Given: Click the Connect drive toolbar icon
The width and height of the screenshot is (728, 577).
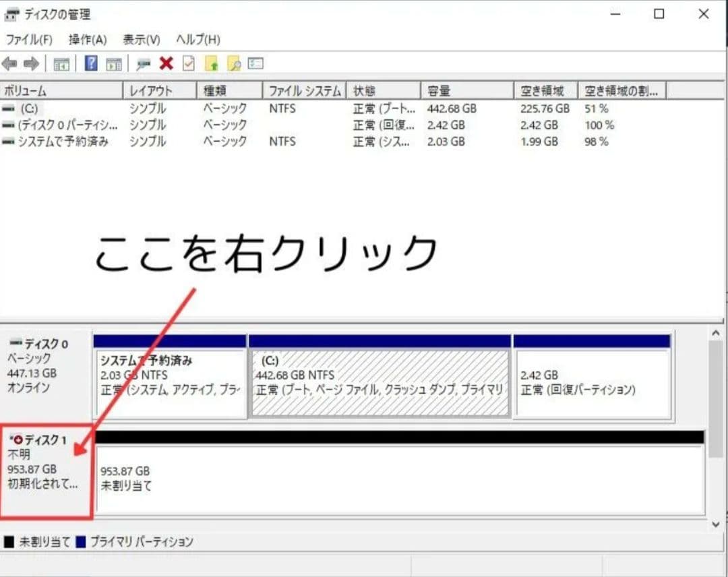Looking at the screenshot, I should pyautogui.click(x=143, y=64).
